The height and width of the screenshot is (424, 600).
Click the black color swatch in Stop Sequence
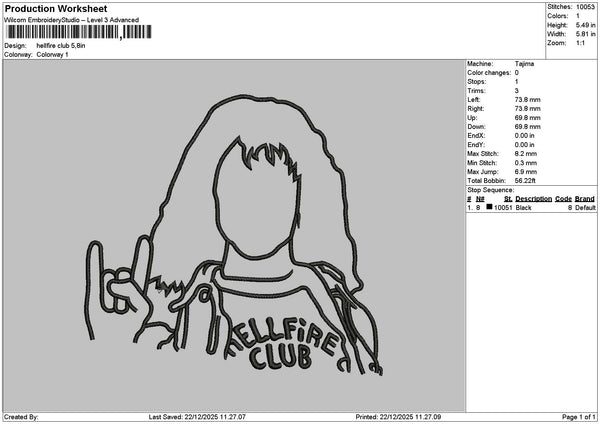point(489,207)
